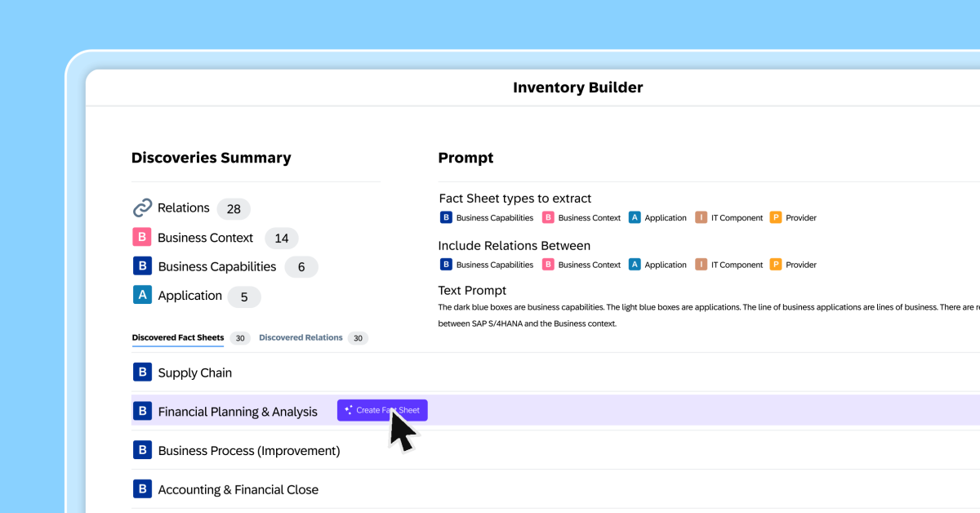
Task: Select IT Component under Fact Sheet types
Action: [x=728, y=218]
